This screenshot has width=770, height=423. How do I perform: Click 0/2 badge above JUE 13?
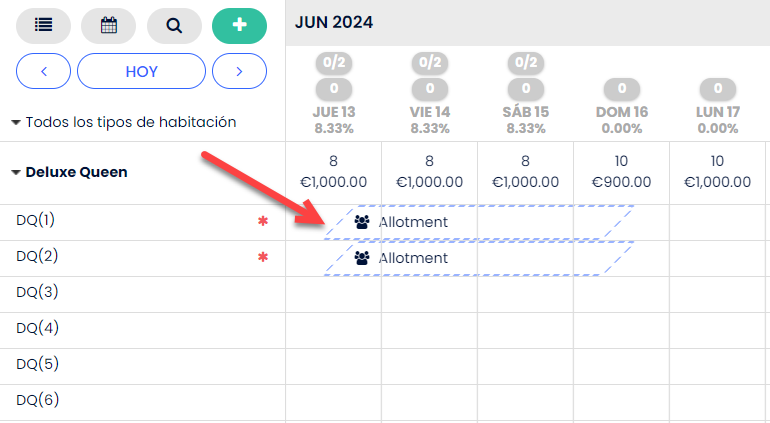point(334,62)
